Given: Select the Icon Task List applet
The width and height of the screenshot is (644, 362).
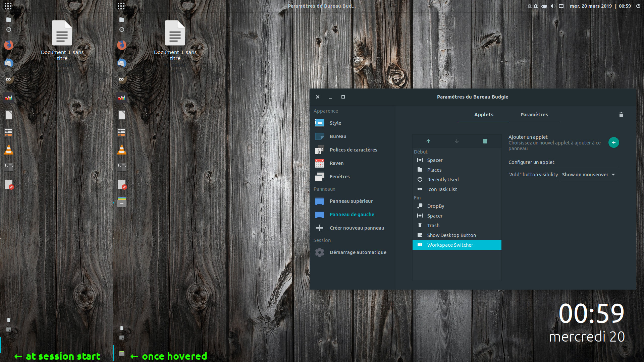Looking at the screenshot, I should pos(442,189).
